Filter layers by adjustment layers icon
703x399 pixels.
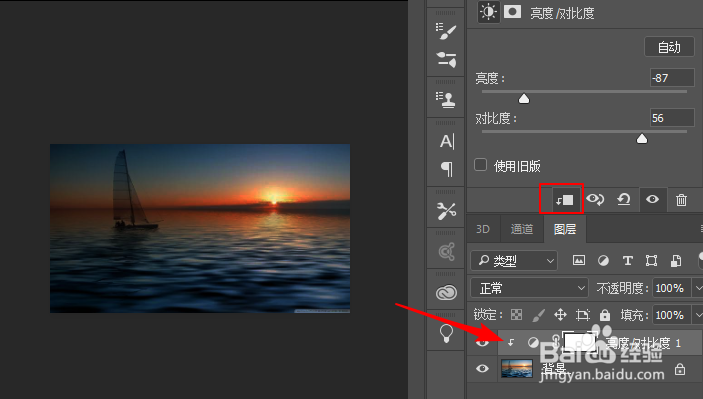click(x=603, y=260)
